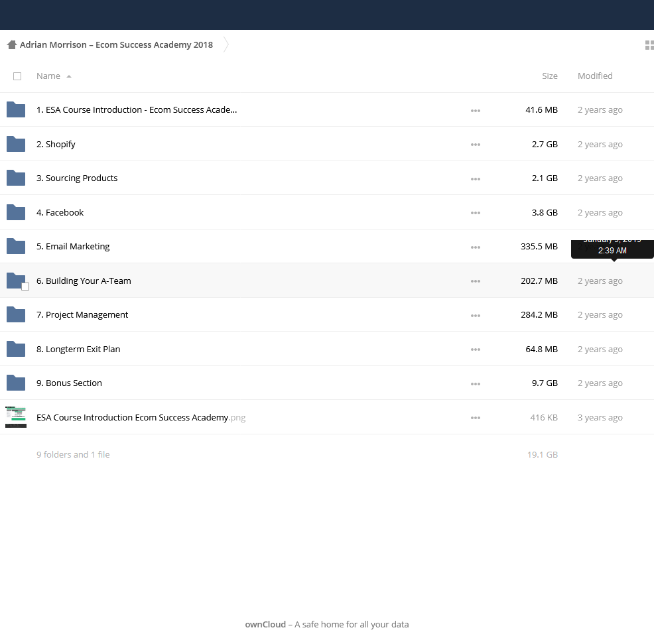This screenshot has width=654, height=644.
Task: Open the more actions dots for 9. Bonus Section
Action: click(x=476, y=384)
